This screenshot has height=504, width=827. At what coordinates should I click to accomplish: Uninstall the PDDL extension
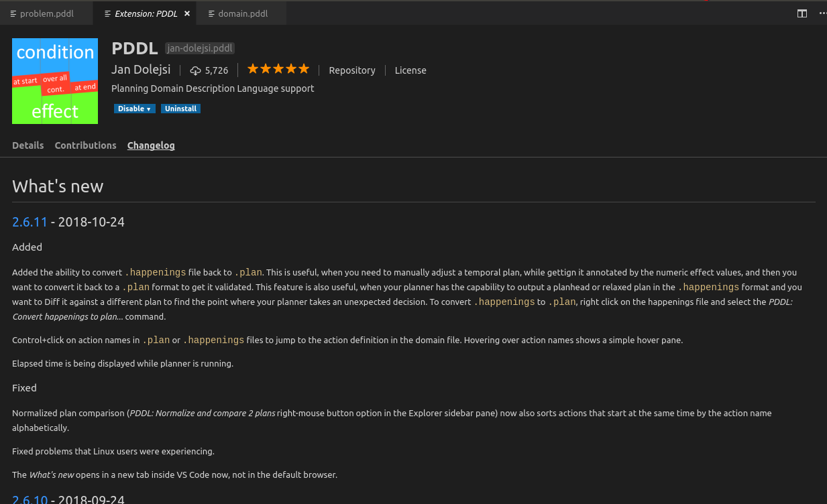(x=180, y=109)
